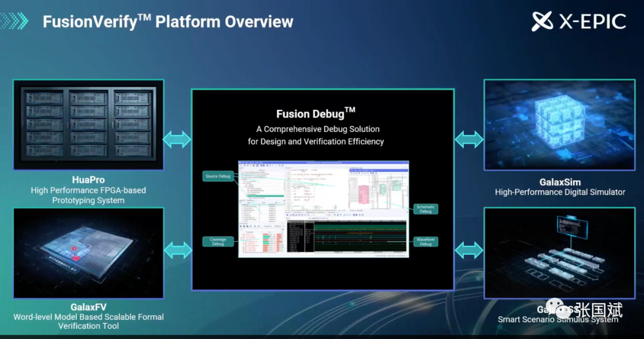Click the Waveform Debug label
The height and width of the screenshot is (339, 644).
point(426,242)
